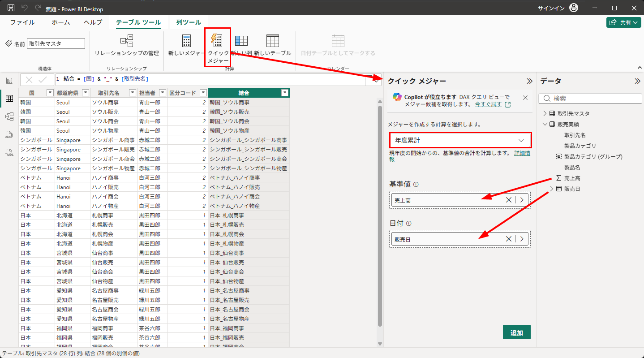644x358 pixels.
Task: Open the 区分コード column filter dropdown
Action: 203,93
